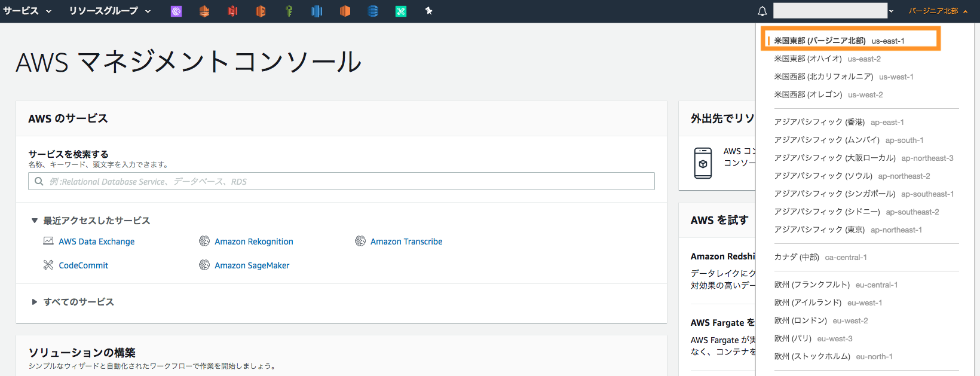Viewport: 980px width, 376px height.
Task: Click the icon beside Amazon SageMaker link
Action: [204, 265]
